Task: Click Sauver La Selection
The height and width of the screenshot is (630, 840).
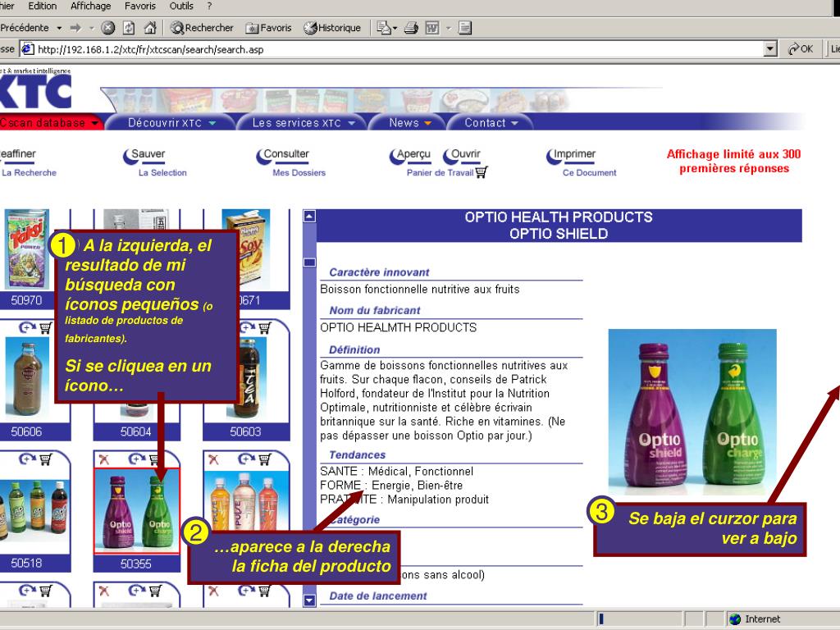Action: (x=155, y=163)
